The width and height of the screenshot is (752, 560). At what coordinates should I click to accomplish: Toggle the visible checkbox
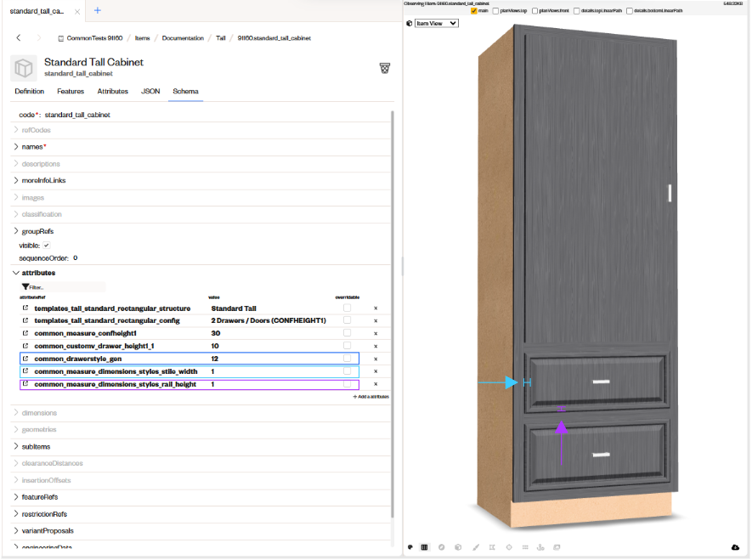[47, 245]
